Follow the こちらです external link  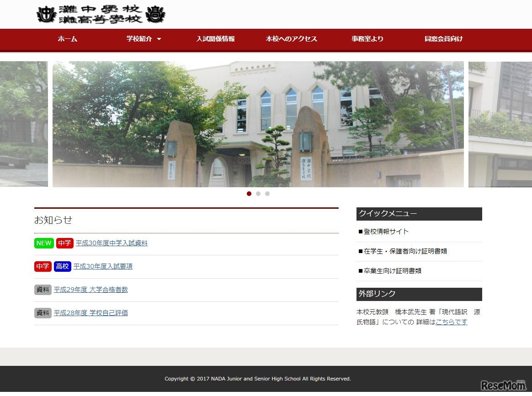pos(452,322)
